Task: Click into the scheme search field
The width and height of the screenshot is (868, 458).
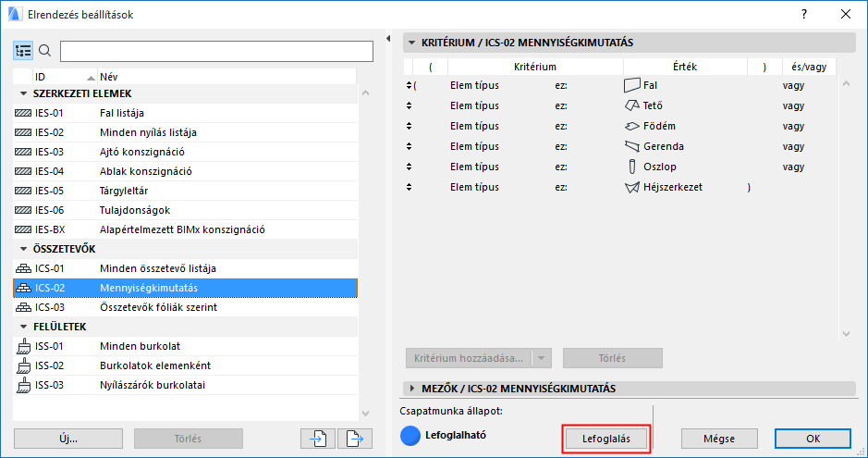Action: pyautogui.click(x=216, y=51)
